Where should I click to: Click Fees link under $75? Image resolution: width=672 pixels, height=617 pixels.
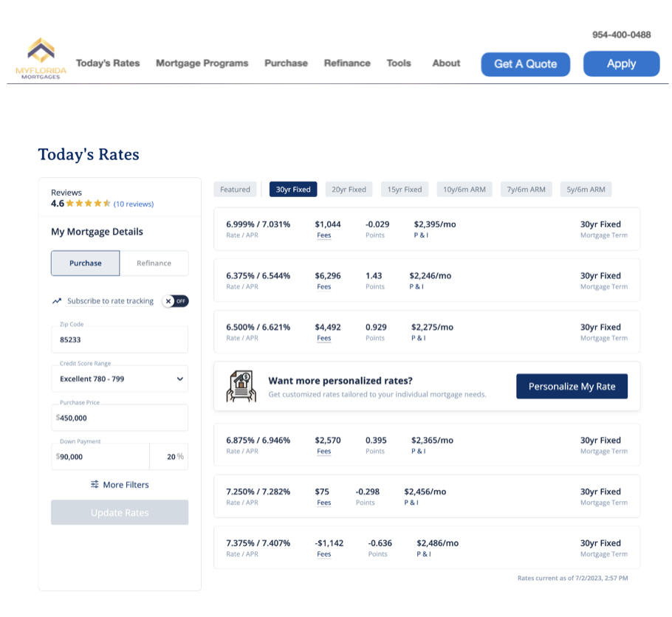click(x=324, y=503)
